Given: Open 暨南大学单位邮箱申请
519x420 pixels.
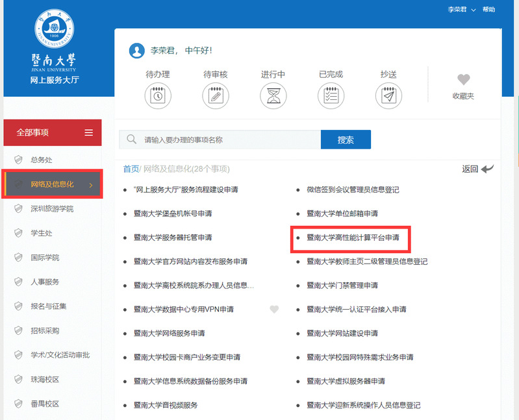Looking at the screenshot, I should [342, 214].
